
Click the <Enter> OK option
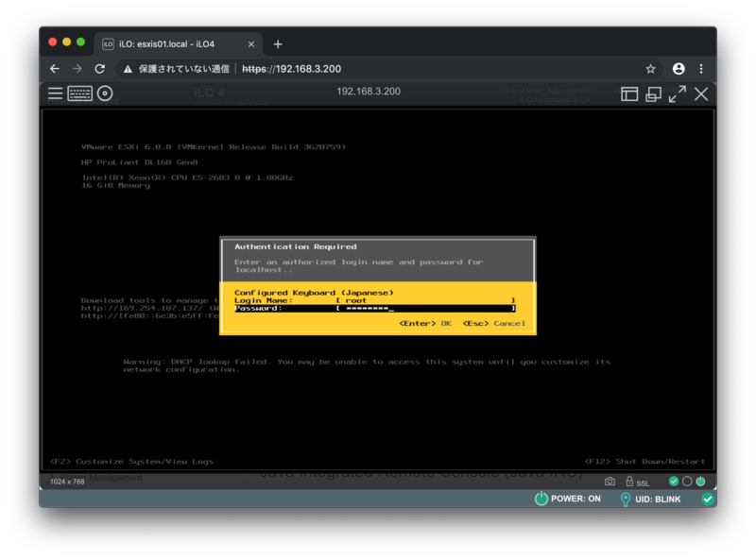coord(425,323)
